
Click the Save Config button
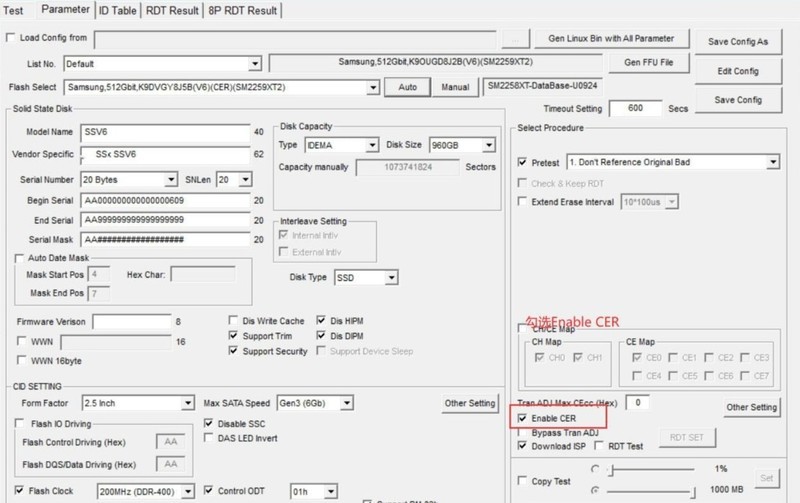pyautogui.click(x=738, y=100)
